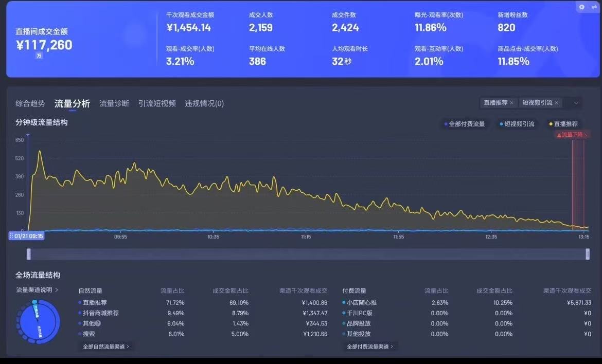Viewport: 602px width, 364px height.
Task: Click the 01/21 09:15 time label on chart
Action: click(x=26, y=236)
